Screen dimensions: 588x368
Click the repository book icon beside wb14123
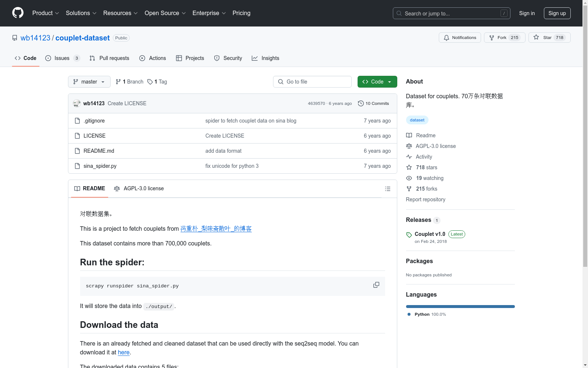(x=15, y=38)
